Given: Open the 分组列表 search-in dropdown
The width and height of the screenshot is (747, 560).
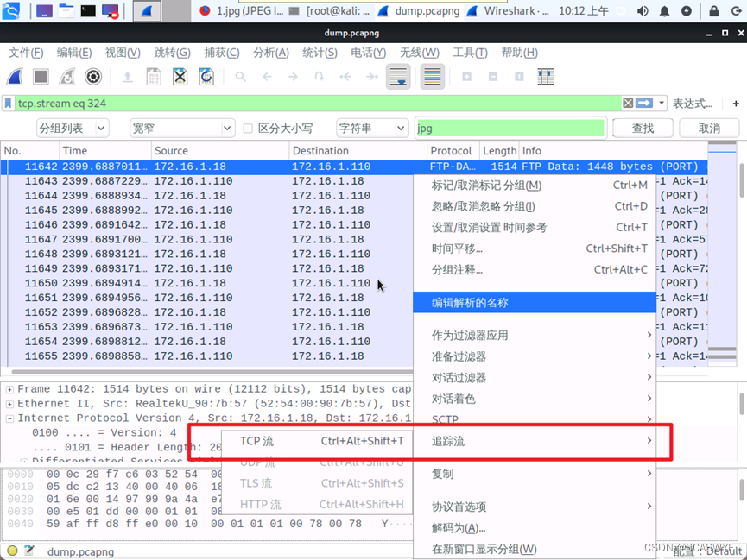Looking at the screenshot, I should pos(73,128).
